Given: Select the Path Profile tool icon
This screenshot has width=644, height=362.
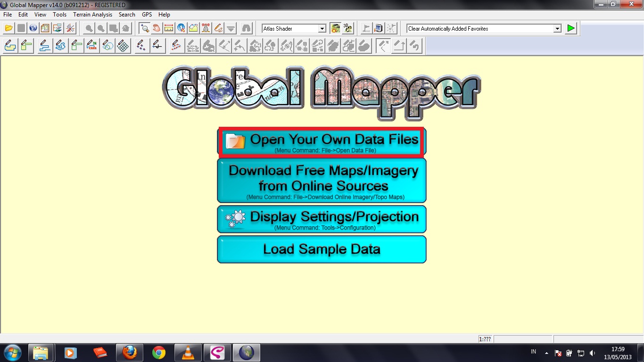Looking at the screenshot, I should click(193, 28).
